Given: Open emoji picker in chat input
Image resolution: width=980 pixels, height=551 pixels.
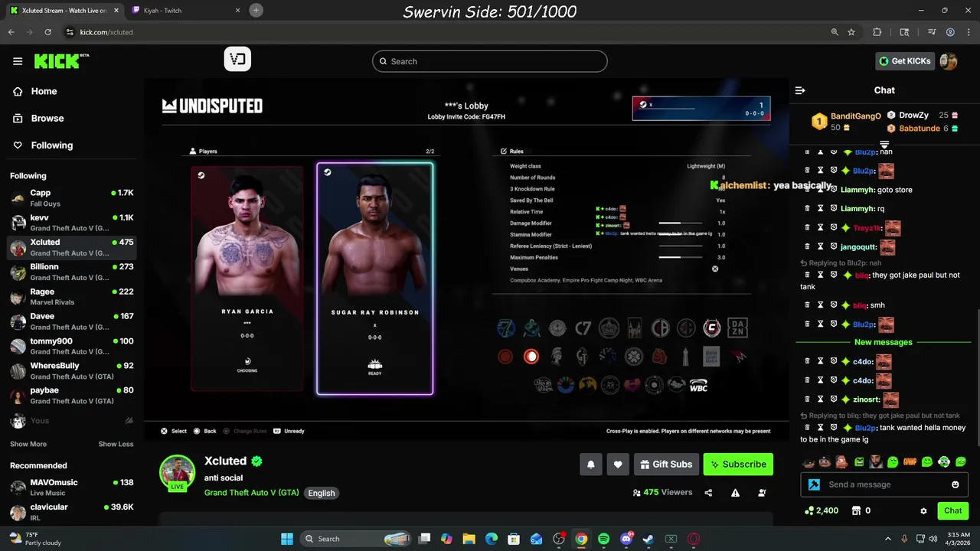Looking at the screenshot, I should pyautogui.click(x=955, y=484).
